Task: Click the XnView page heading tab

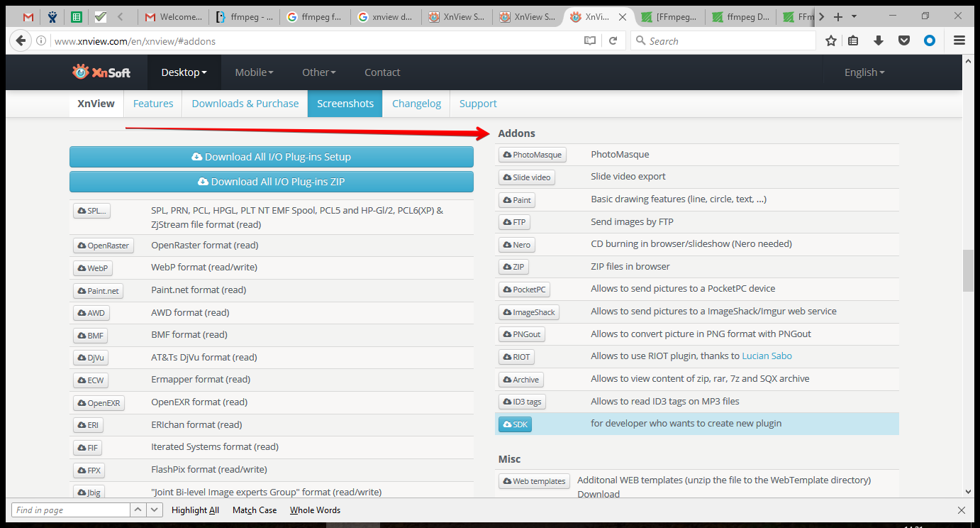Action: 96,104
